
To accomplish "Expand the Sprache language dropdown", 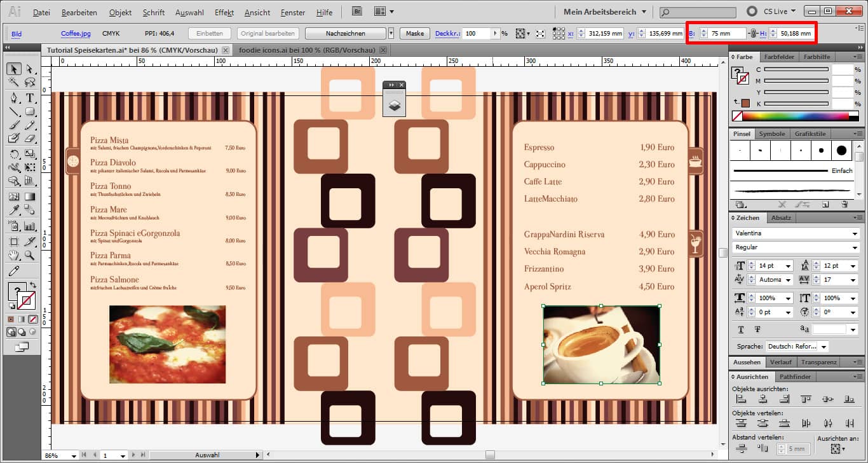I will coord(824,347).
